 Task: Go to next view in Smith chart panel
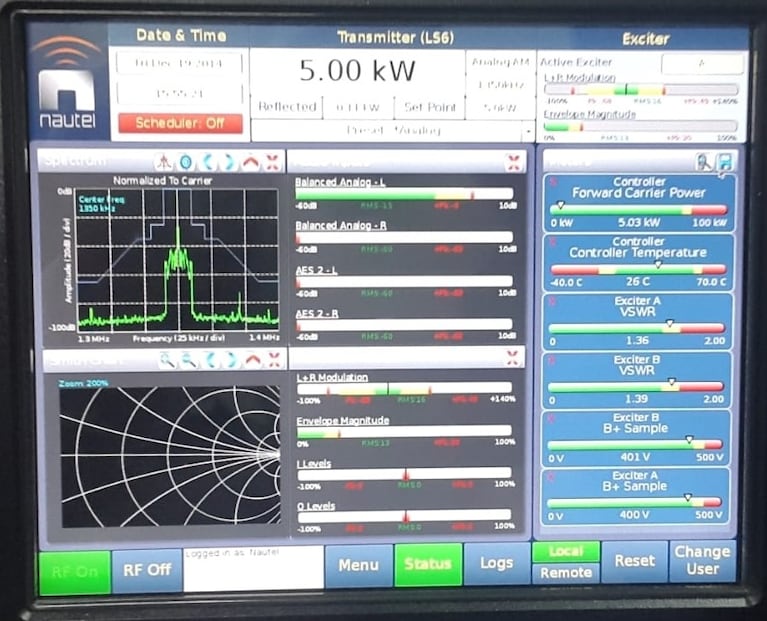click(x=230, y=360)
